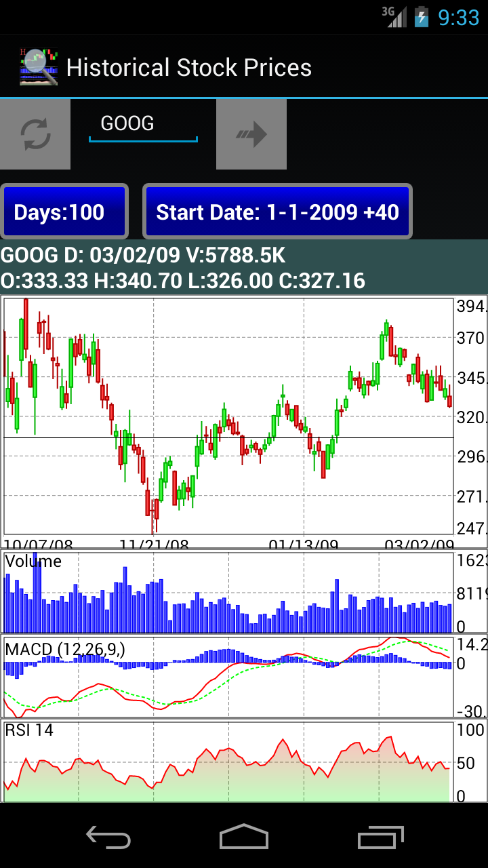488x868 pixels.
Task: Open the Days:100 setting button
Action: click(64, 212)
